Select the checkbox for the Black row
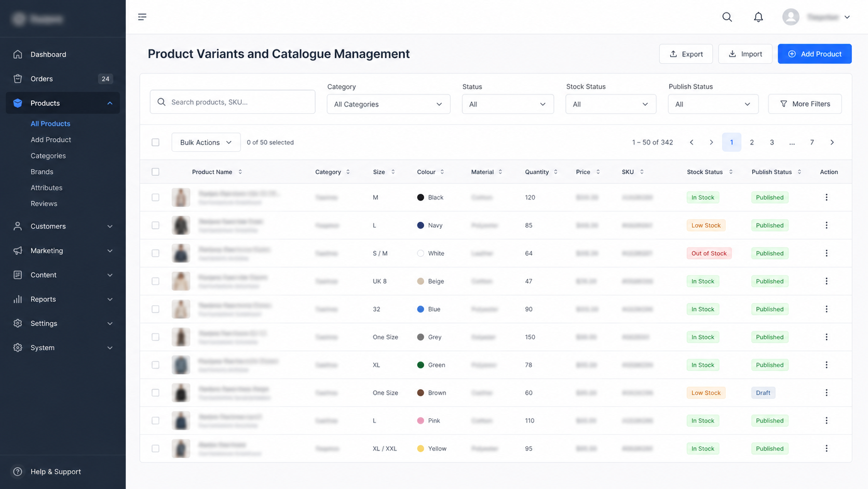 (x=155, y=197)
